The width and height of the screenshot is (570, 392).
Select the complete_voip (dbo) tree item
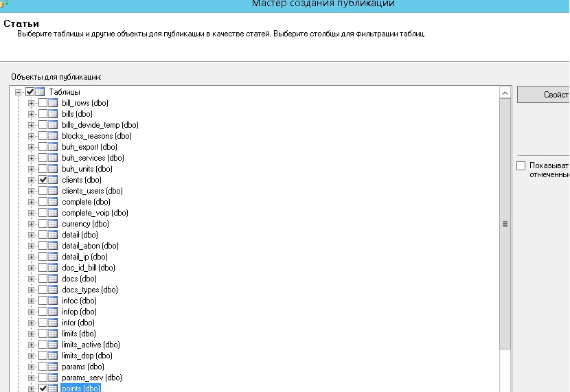pos(95,213)
